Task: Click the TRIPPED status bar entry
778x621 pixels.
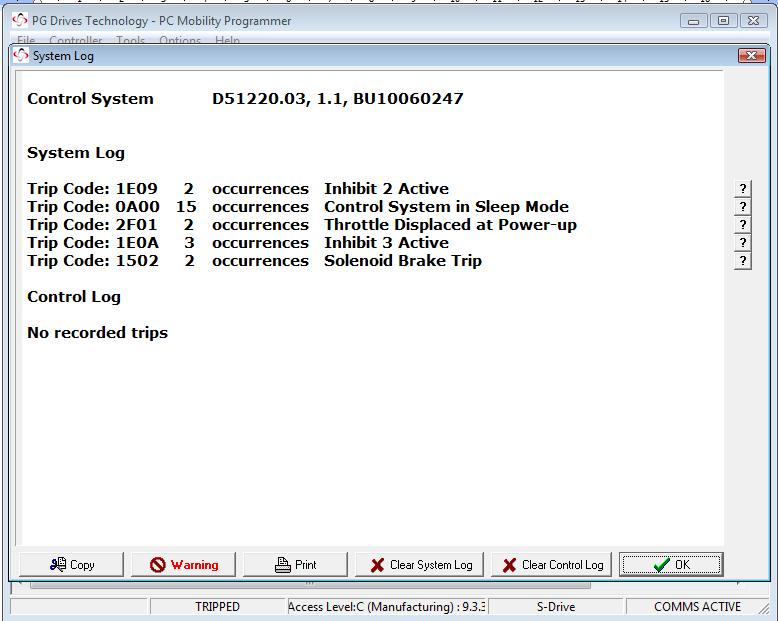Action: pos(217,607)
